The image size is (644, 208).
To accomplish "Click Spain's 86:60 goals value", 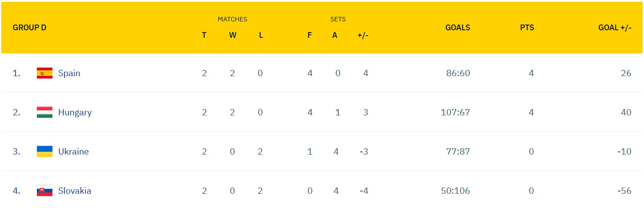I will click(x=458, y=73).
